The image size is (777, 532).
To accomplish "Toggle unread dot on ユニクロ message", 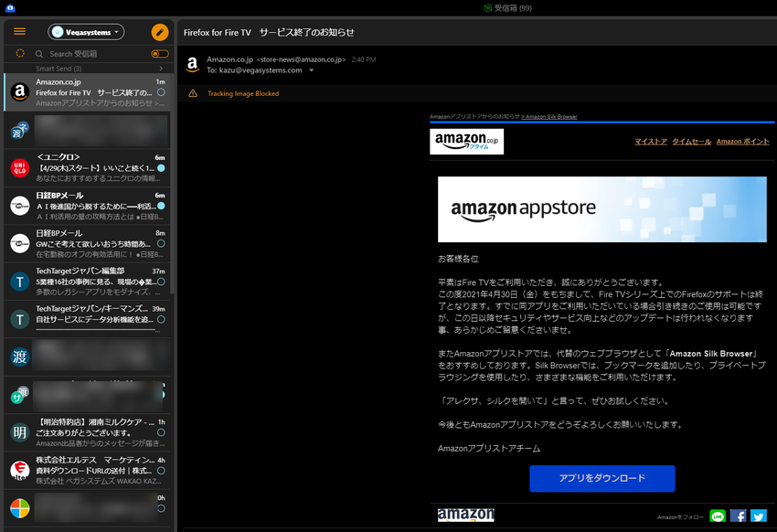I will point(161,168).
